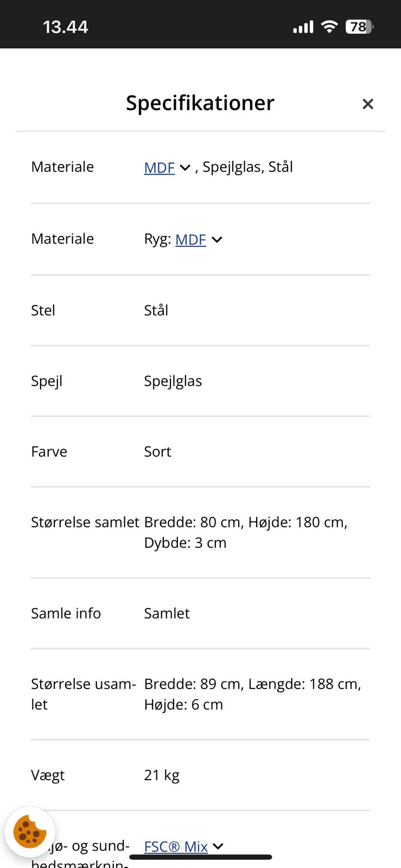Tap the Wi-Fi status icon

point(329,25)
